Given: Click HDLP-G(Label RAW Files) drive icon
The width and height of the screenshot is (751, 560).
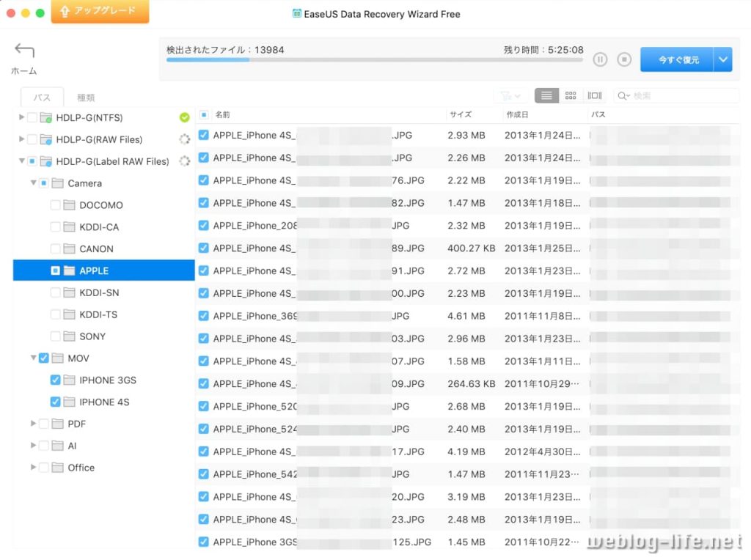Looking at the screenshot, I should (46, 161).
